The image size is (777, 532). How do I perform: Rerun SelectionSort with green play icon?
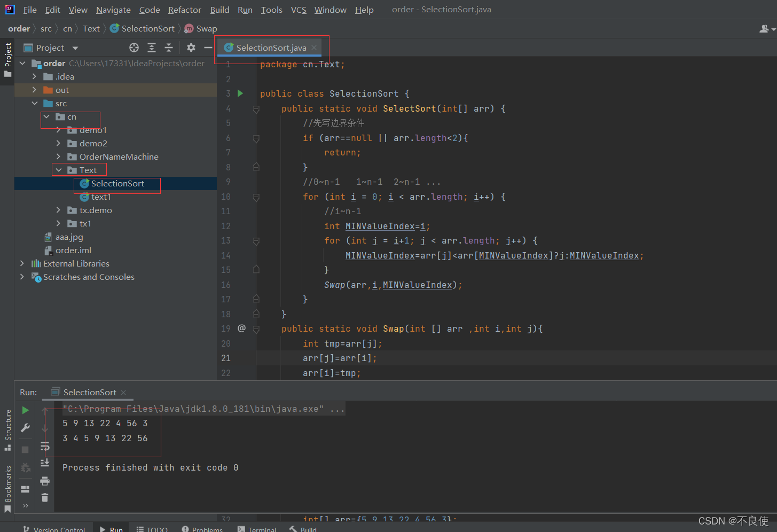tap(25, 410)
